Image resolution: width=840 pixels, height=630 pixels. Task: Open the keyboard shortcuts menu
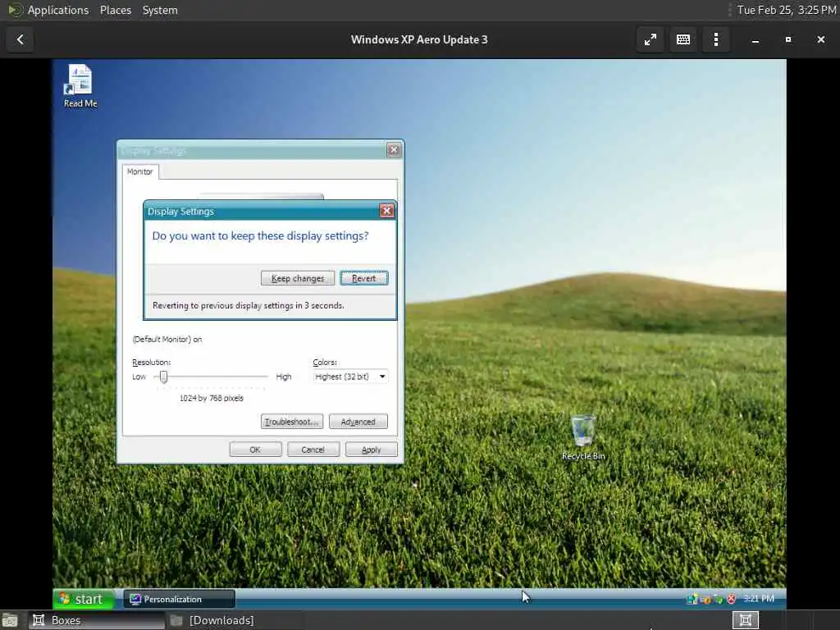(x=683, y=39)
